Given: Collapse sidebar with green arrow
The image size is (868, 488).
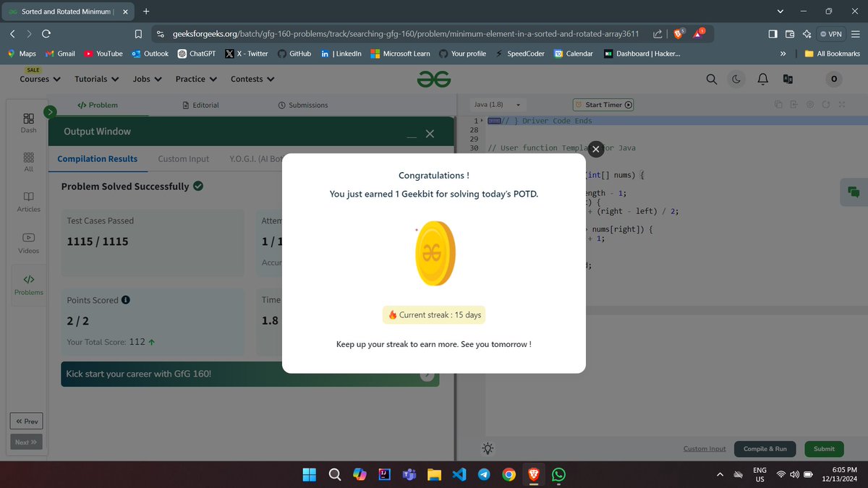Looking at the screenshot, I should pyautogui.click(x=50, y=111).
